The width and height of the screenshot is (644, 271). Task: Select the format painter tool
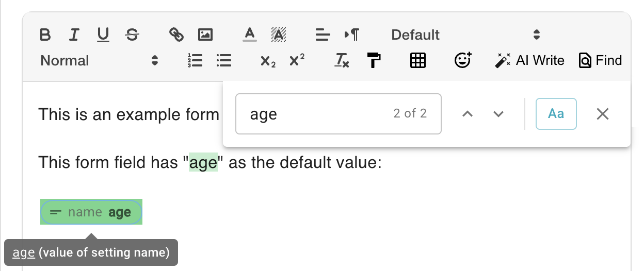tap(374, 61)
